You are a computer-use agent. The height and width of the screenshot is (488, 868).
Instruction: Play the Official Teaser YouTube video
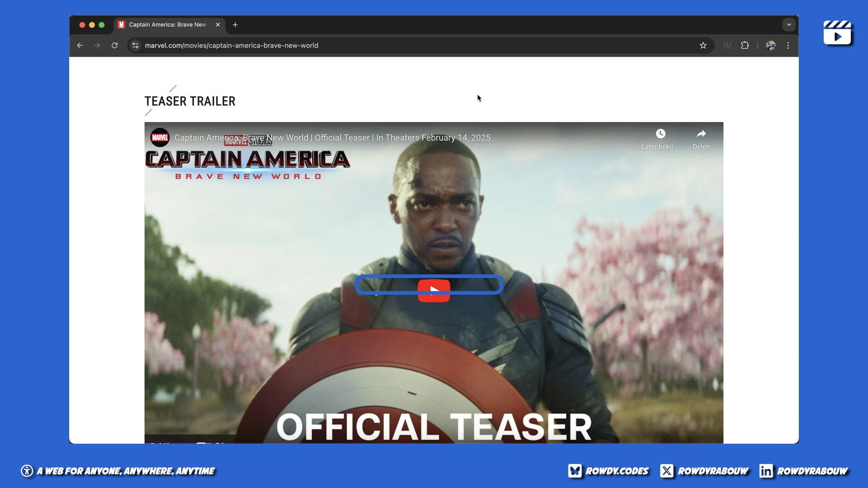pos(434,291)
